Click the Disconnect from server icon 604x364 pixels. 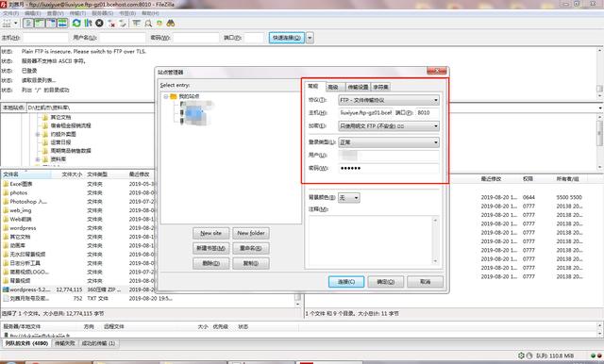coord(111,24)
